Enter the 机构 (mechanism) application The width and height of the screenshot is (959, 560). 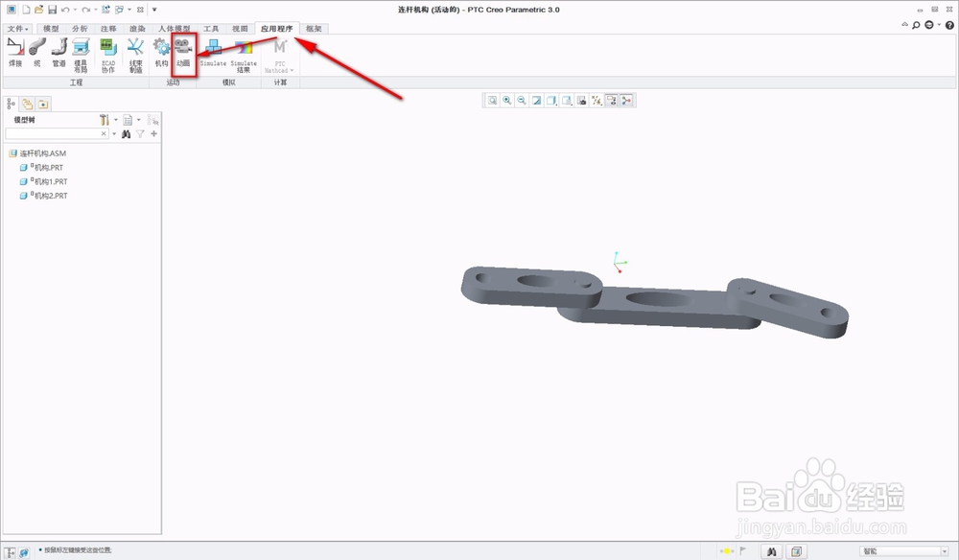pos(161,53)
